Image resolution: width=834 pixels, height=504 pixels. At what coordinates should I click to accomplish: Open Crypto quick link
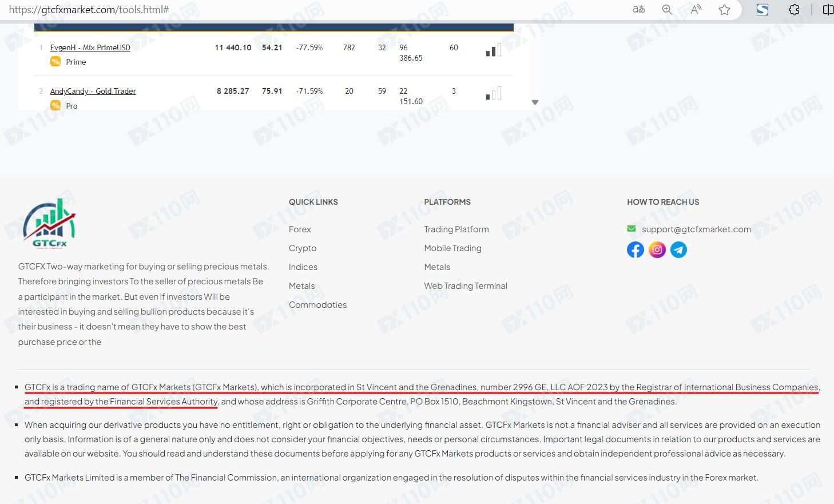pos(303,248)
